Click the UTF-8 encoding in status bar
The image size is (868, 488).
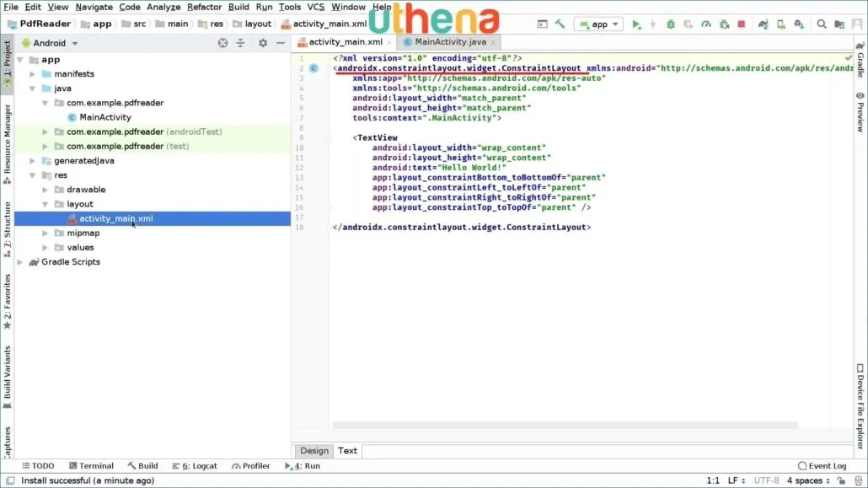pyautogui.click(x=766, y=480)
